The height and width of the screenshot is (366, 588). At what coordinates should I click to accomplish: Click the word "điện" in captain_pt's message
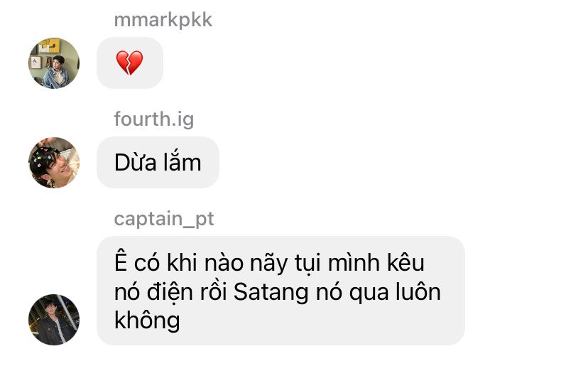(x=170, y=291)
